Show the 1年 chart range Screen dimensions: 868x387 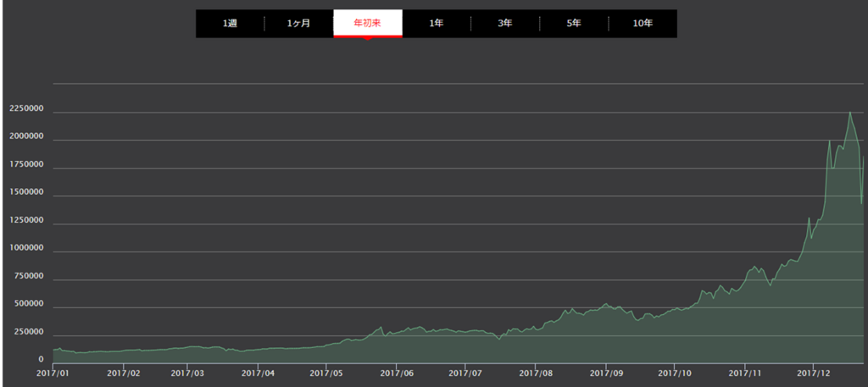tap(437, 24)
